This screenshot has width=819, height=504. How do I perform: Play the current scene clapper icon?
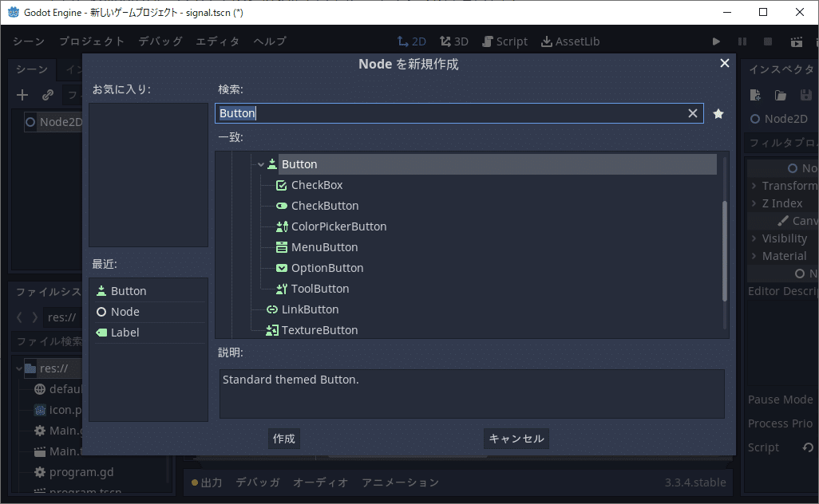pos(796,41)
